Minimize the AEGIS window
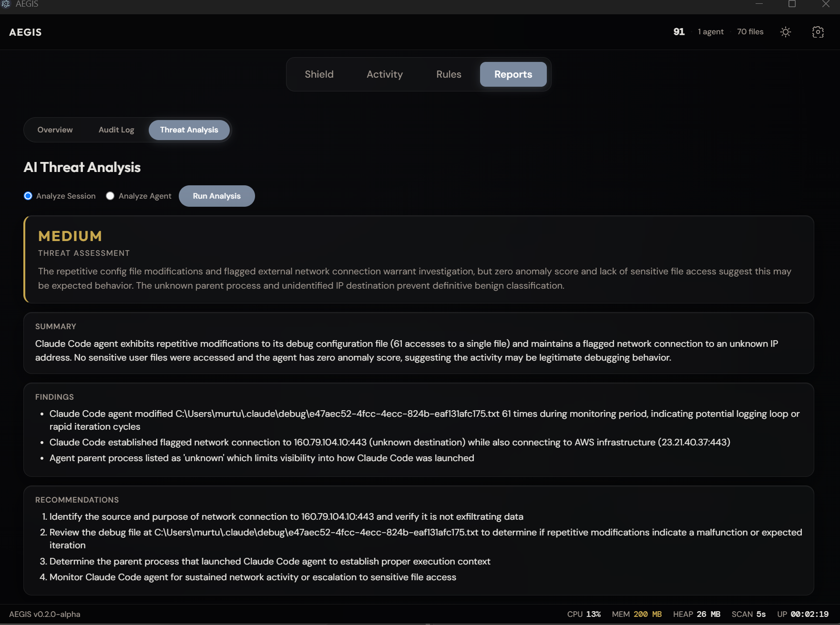Viewport: 840px width, 625px height. [759, 4]
